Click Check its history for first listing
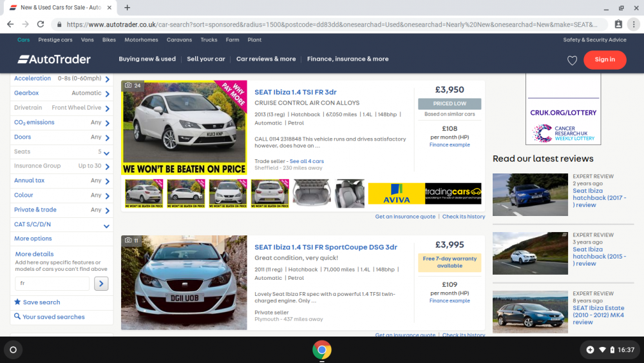 [463, 217]
